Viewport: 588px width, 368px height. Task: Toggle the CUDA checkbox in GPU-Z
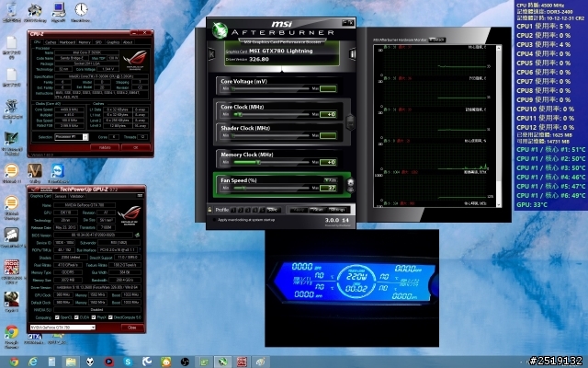click(76, 317)
